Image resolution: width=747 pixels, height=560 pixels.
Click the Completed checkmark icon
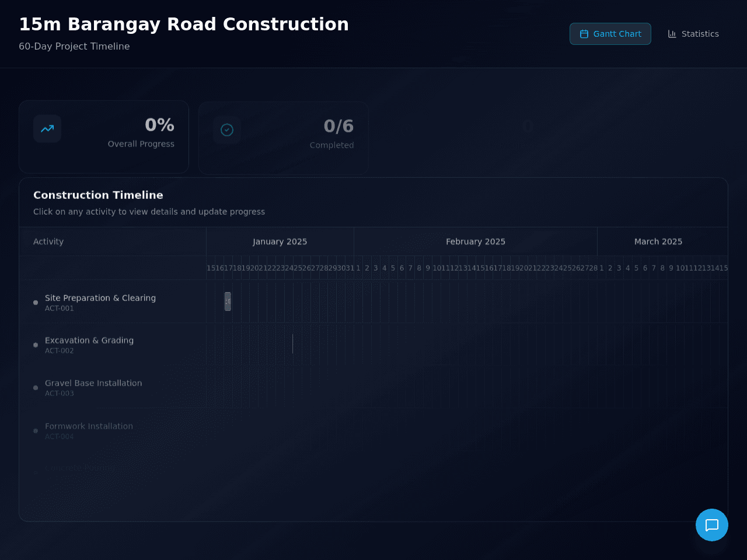(227, 130)
